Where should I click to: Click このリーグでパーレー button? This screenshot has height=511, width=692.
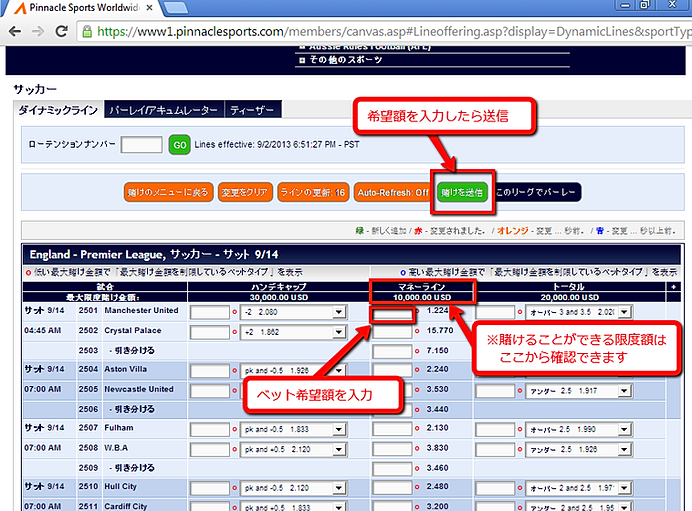click(536, 192)
